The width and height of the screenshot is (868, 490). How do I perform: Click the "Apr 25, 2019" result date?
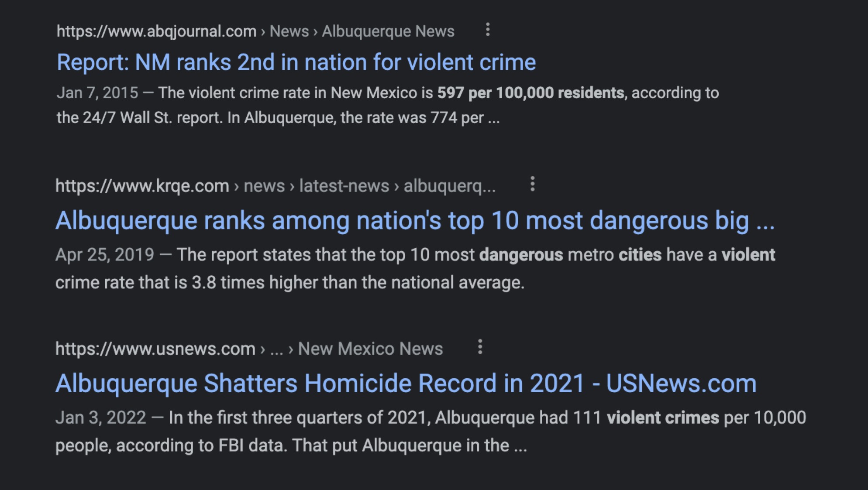pyautogui.click(x=105, y=255)
